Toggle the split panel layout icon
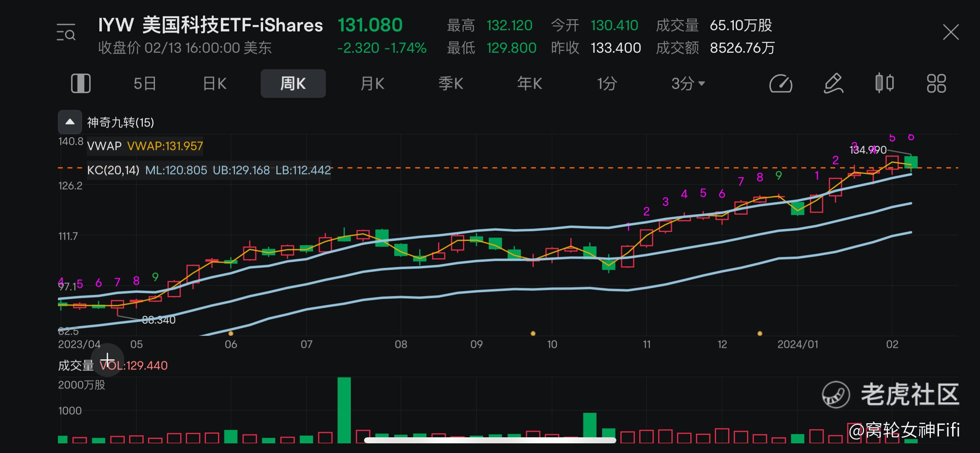Image resolution: width=980 pixels, height=453 pixels. click(x=81, y=83)
